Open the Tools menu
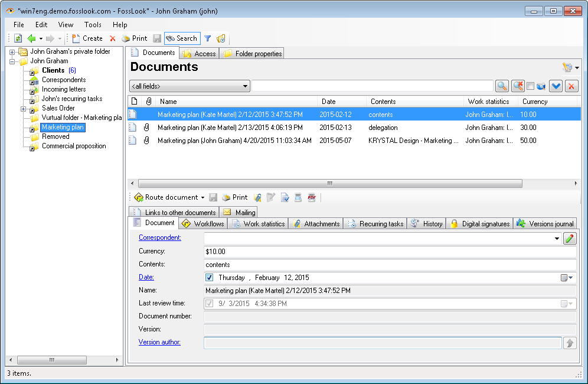This screenshot has height=384, width=588. coord(93,25)
